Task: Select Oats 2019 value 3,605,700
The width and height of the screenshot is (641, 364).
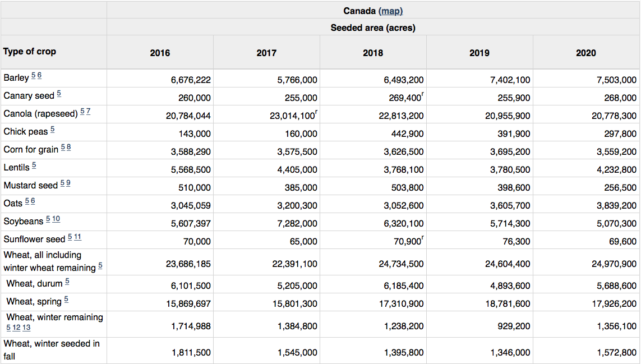Action: (510, 206)
